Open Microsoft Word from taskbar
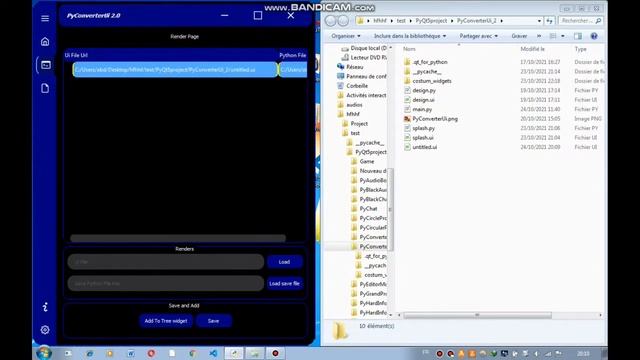 coord(131,353)
